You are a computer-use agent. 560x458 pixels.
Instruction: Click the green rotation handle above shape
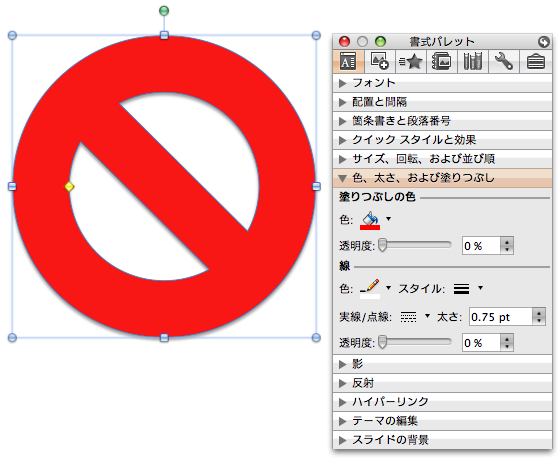click(164, 11)
